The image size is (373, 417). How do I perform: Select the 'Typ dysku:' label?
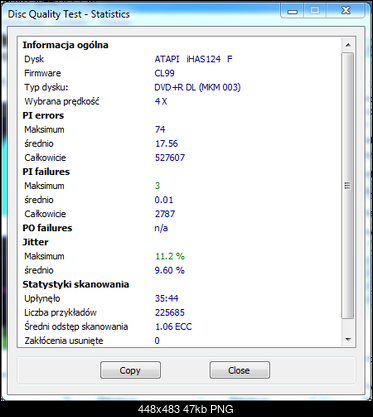46,87
